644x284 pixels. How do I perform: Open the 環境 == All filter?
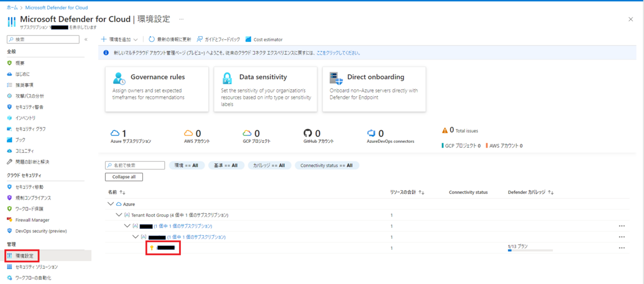(x=186, y=165)
